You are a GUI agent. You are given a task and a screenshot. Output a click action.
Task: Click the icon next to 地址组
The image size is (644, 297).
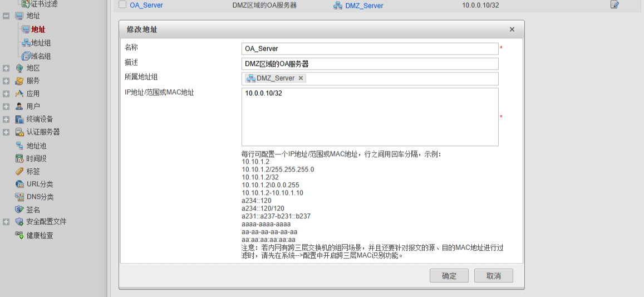26,42
